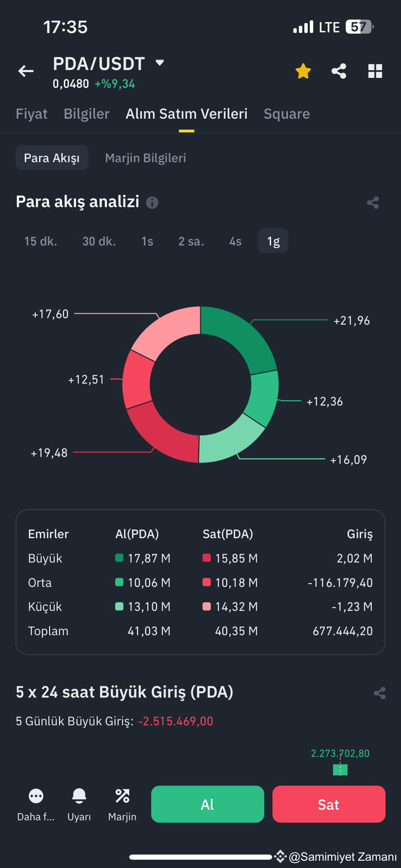Viewport: 401px width, 868px height.
Task: Select the 1g timeframe filter
Action: click(273, 241)
